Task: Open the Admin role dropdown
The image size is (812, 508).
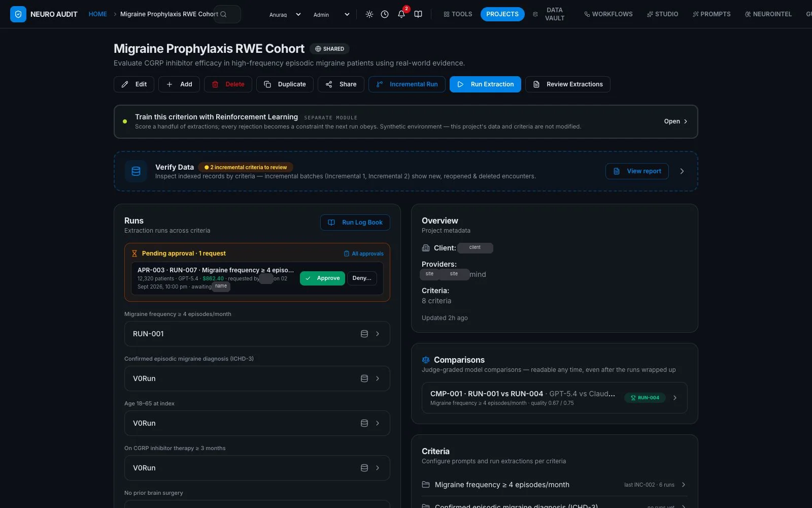Action: coord(331,14)
